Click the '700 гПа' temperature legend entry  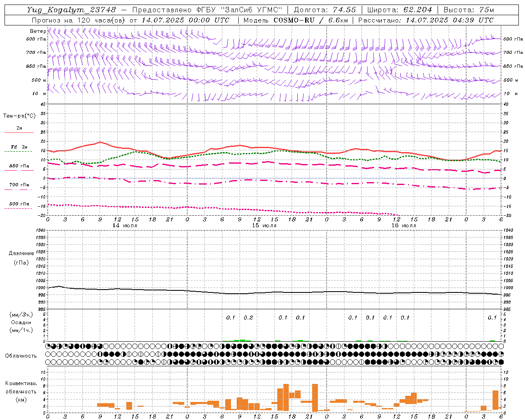(19, 185)
